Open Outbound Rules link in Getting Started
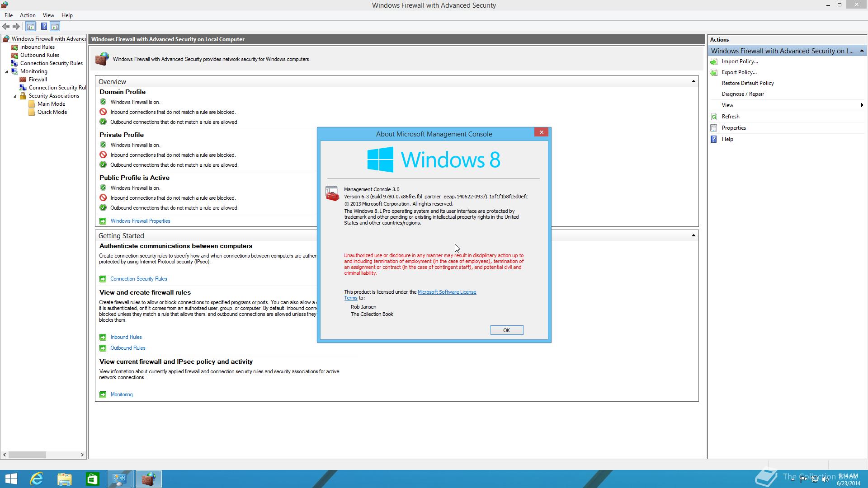868x488 pixels. tap(128, 348)
